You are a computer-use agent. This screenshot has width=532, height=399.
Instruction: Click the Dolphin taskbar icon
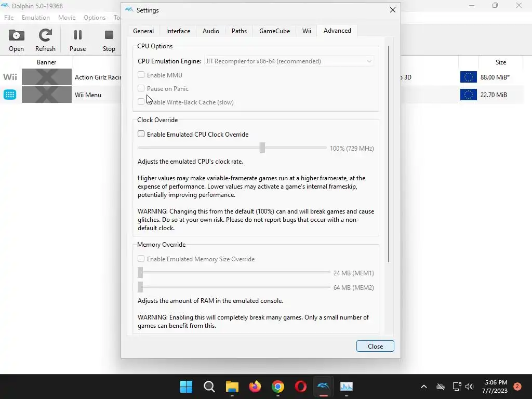323,387
